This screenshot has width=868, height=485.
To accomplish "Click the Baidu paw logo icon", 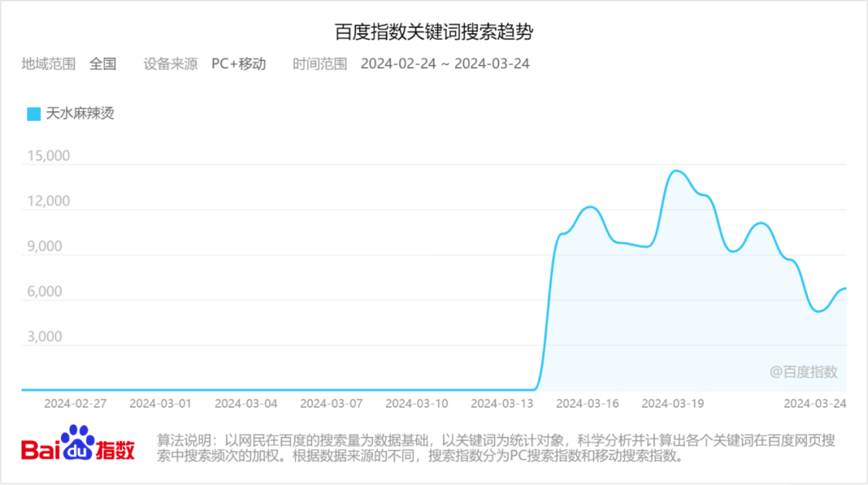I will point(77,443).
